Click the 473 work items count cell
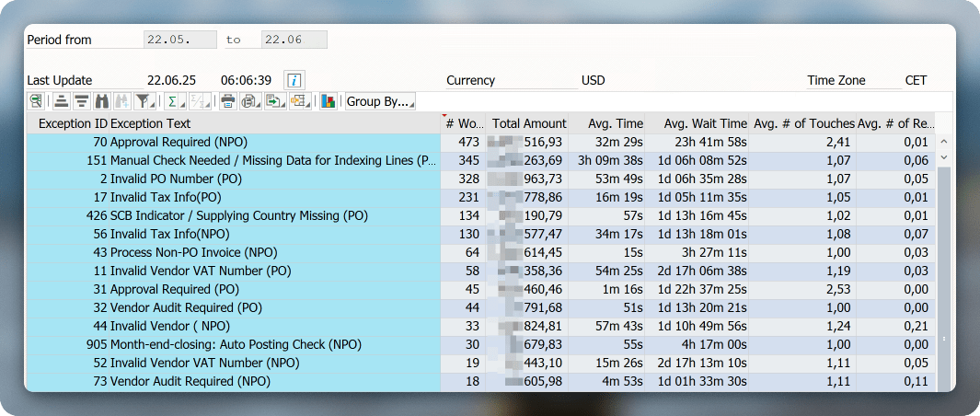Image resolution: width=980 pixels, height=416 pixels. tap(463, 142)
